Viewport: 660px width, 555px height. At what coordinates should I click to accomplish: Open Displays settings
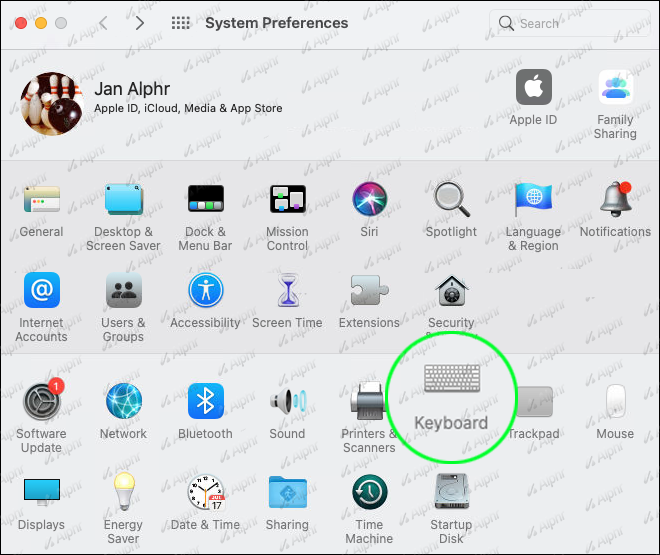(42, 492)
